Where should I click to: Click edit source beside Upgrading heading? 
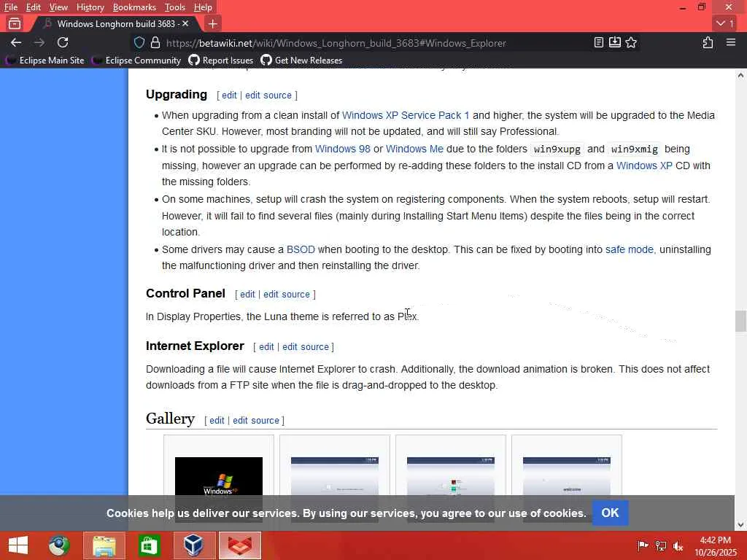coord(268,96)
